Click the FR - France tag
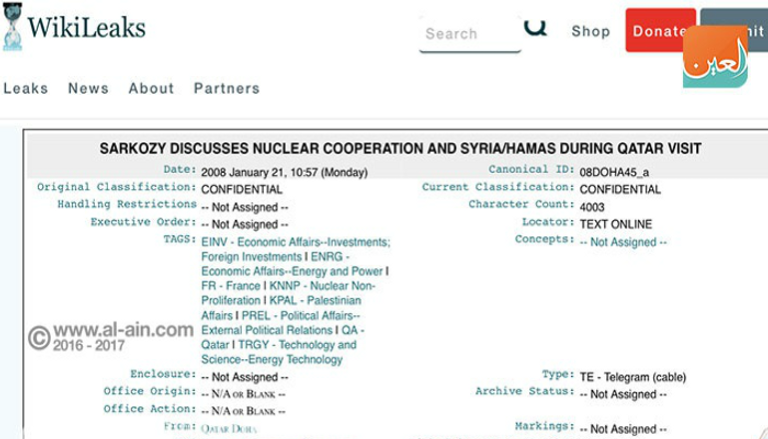The height and width of the screenshot is (439, 768). coord(231,285)
